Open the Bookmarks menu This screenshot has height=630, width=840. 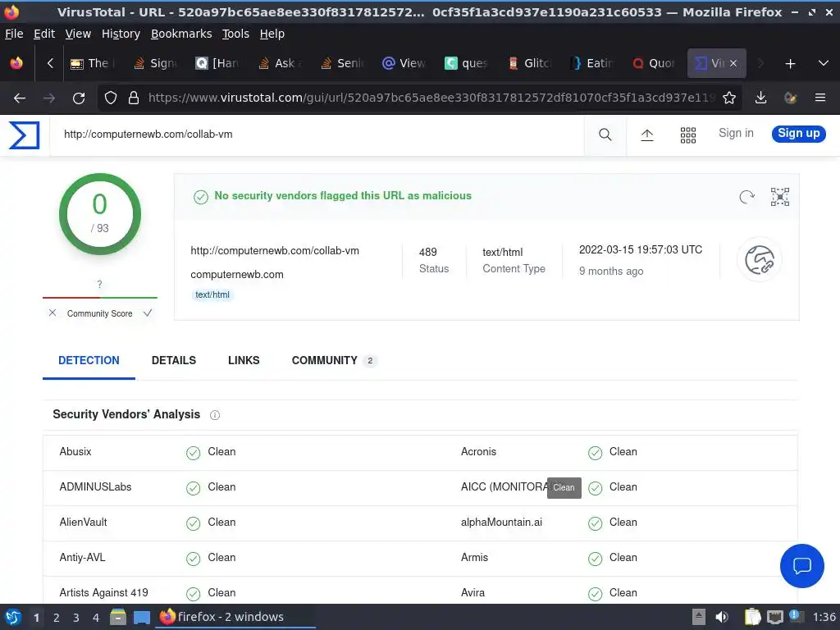click(x=181, y=34)
